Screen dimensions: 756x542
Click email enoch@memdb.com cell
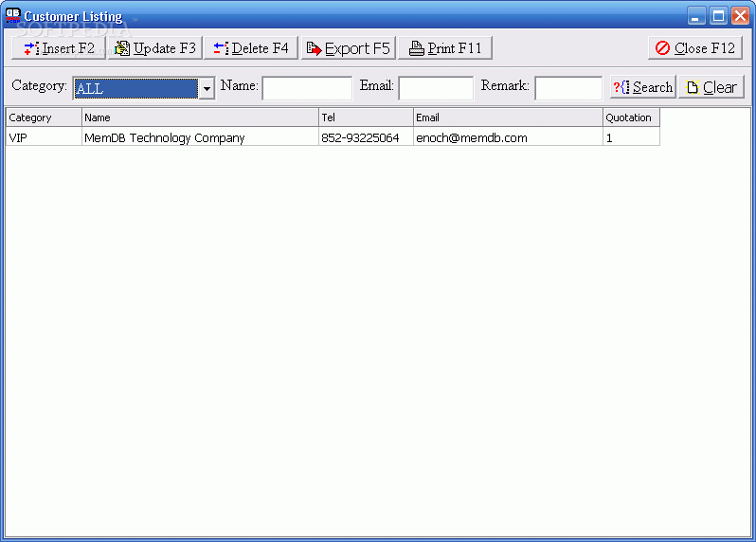tap(508, 138)
